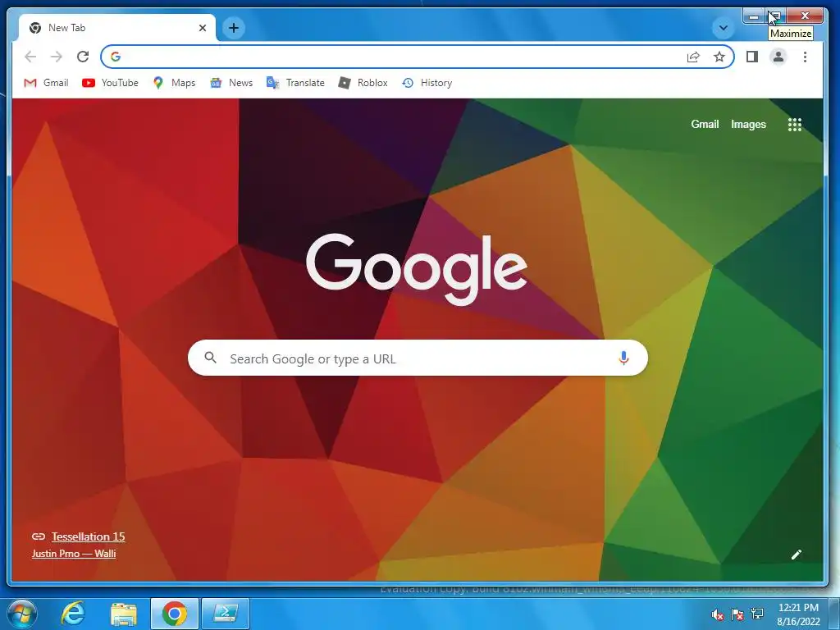This screenshot has width=840, height=630.
Task: Open Gmail bookmark in bookmarks bar
Action: point(46,83)
